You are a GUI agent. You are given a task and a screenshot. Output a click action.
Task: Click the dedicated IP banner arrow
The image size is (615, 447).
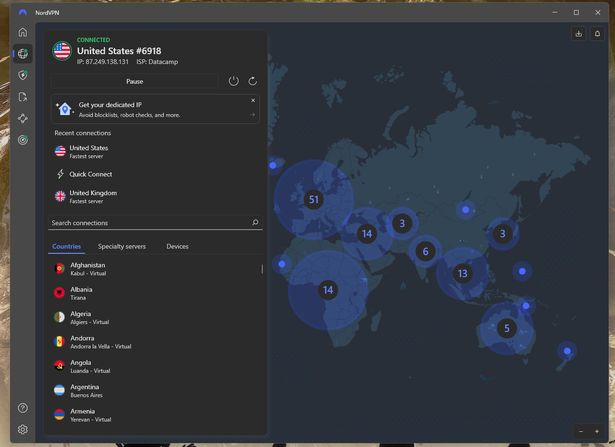(x=252, y=115)
